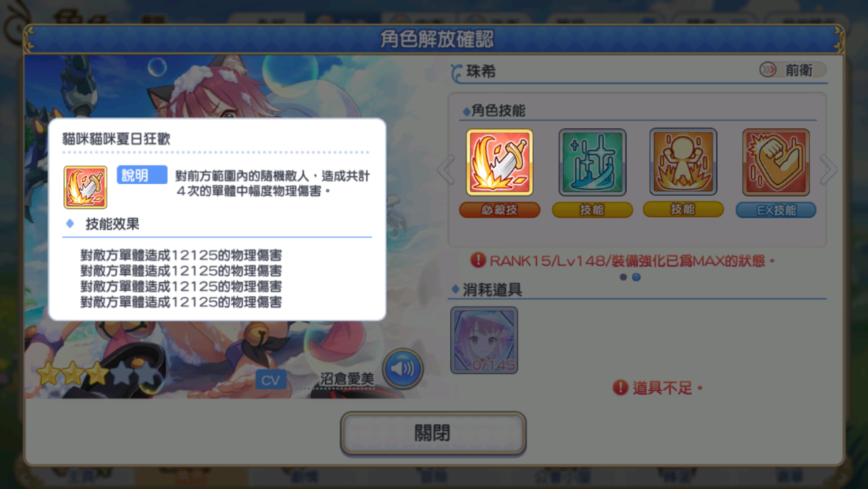Select the teal sword skill icon
The height and width of the screenshot is (489, 868).
tap(592, 163)
